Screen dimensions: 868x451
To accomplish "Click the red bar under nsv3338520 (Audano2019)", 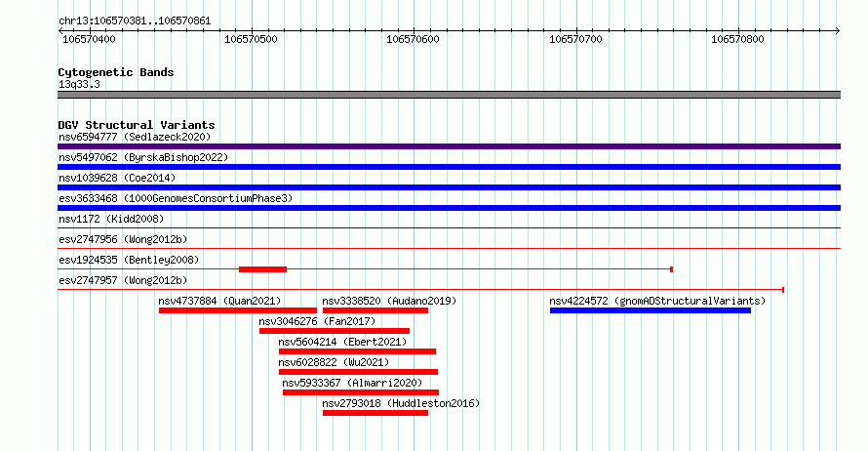I will (375, 310).
